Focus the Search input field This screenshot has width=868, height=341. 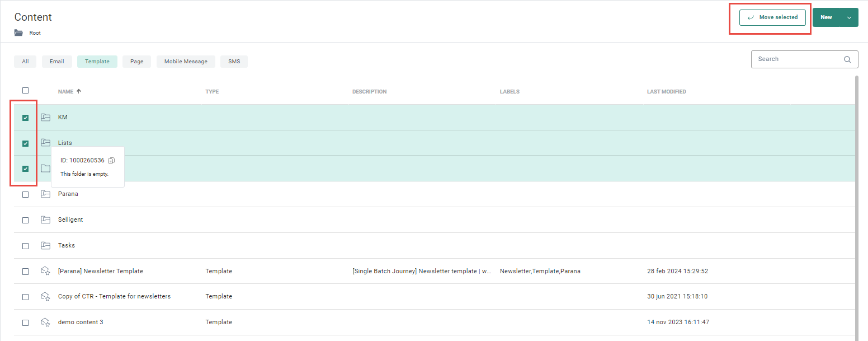[x=797, y=59]
